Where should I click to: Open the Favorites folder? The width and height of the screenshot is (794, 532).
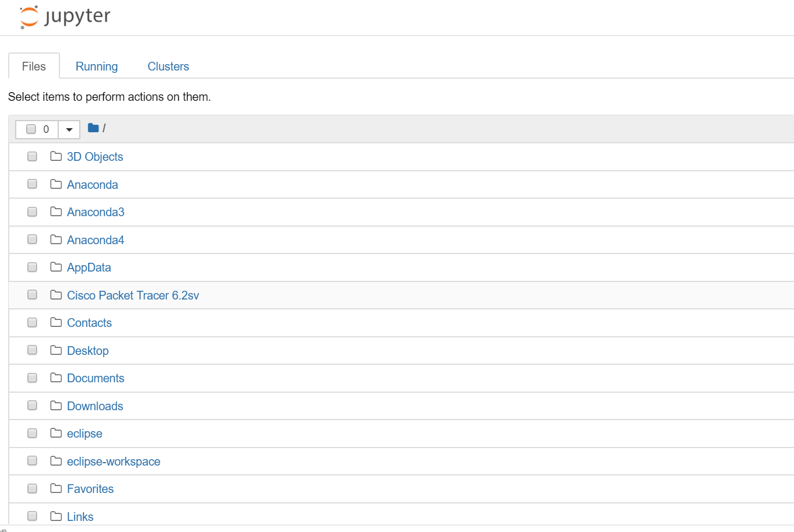coord(90,489)
